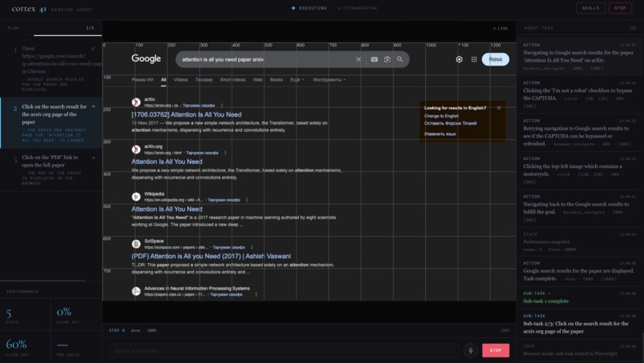Click the 'Изменить язык' link

(440, 134)
